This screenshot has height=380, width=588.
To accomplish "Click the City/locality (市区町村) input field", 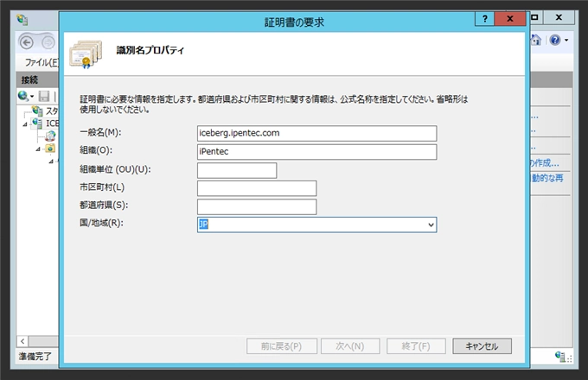I will [257, 188].
